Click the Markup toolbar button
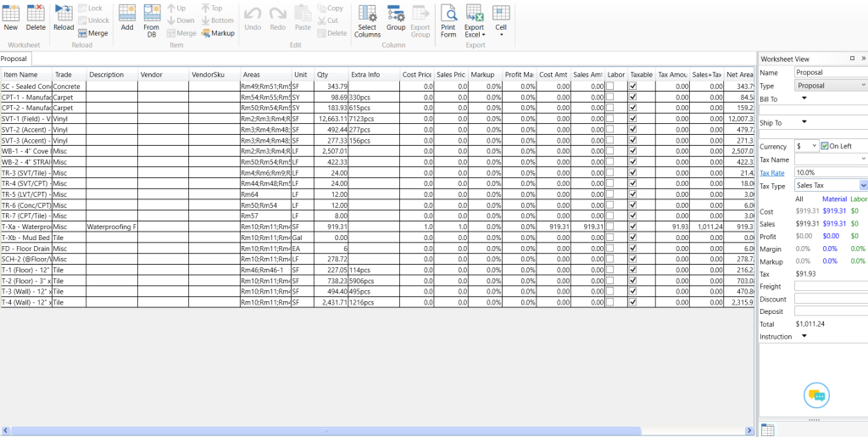Screen dimensions: 868x437 218,33
